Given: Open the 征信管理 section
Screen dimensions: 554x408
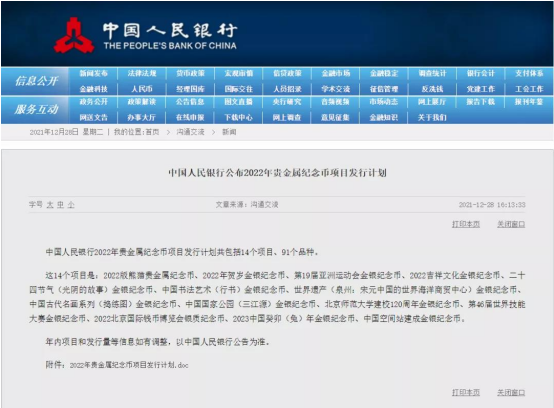Looking at the screenshot, I should [384, 89].
